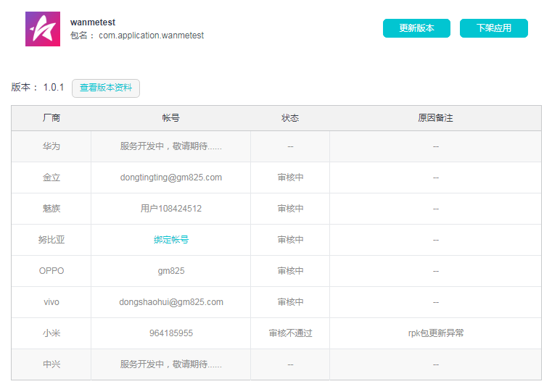
Task: Click the wanmetest app logo icon
Action: [x=43, y=29]
